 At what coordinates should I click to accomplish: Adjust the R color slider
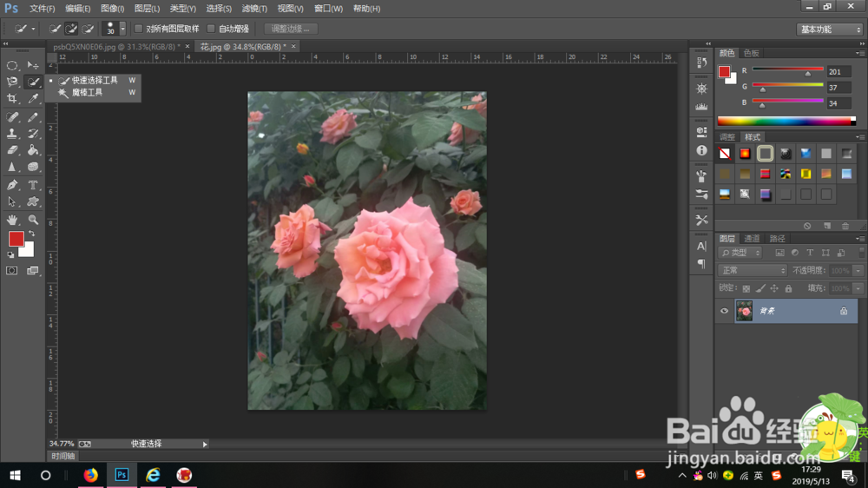(x=807, y=73)
